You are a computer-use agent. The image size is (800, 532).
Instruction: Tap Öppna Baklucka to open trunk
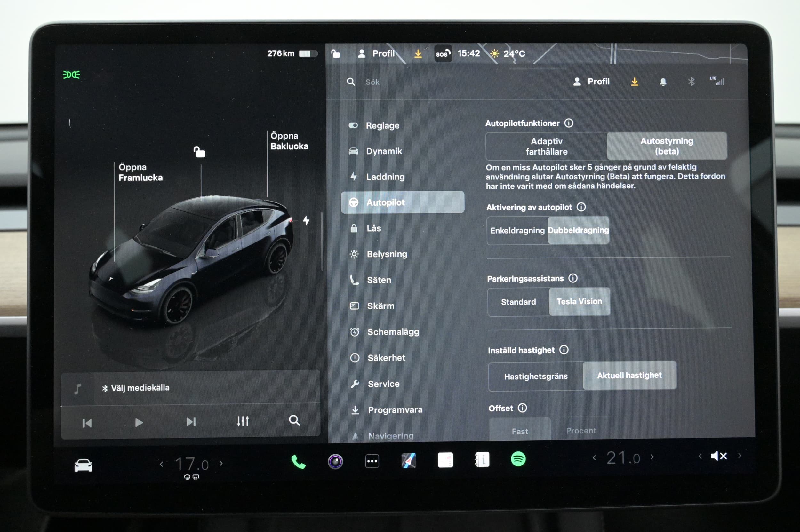pos(289,141)
